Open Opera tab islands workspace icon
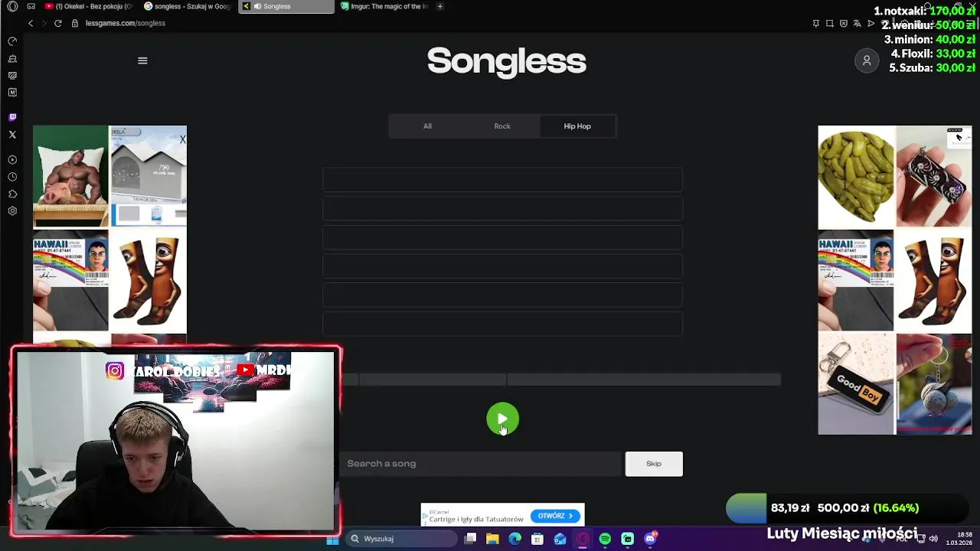980x551 pixels. tap(31, 6)
